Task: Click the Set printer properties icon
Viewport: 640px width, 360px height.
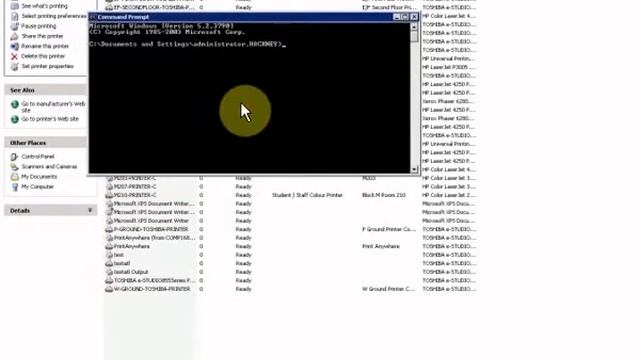Action: pos(14,66)
